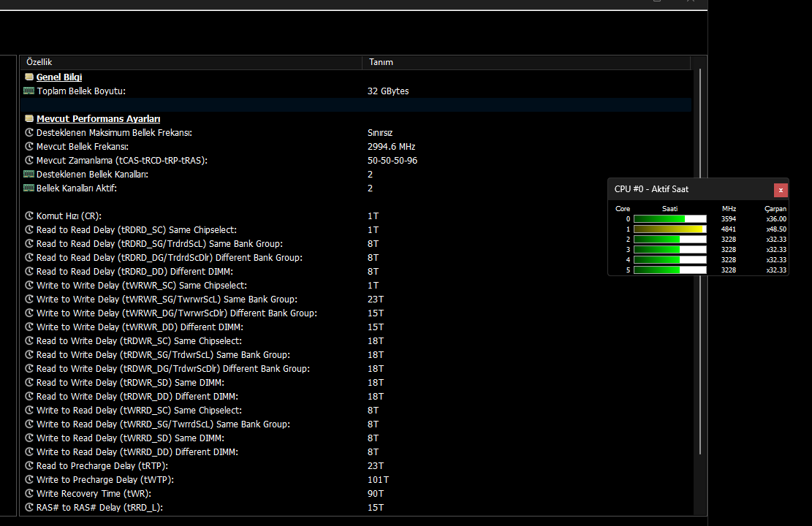812x526 pixels.
Task: Click the vertical scrollbar of the property list
Action: [x=699, y=262]
